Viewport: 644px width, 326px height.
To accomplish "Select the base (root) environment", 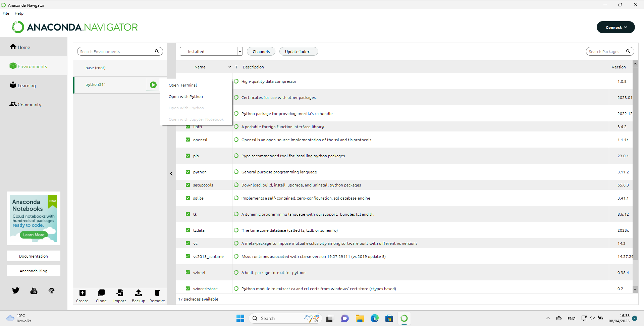I will 120,68.
